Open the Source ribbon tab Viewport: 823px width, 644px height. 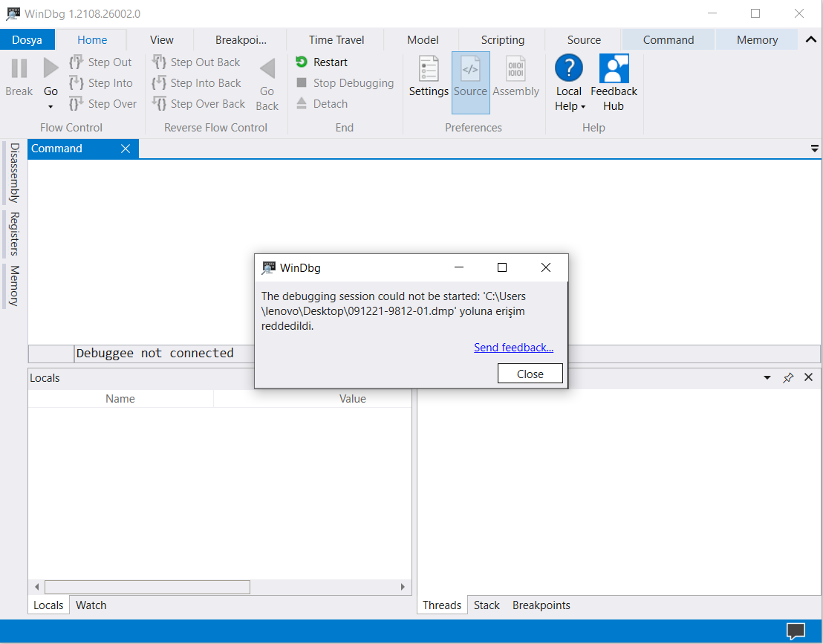click(x=584, y=40)
